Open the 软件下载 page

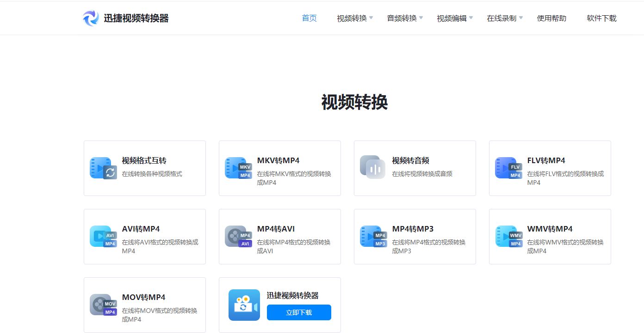point(601,18)
